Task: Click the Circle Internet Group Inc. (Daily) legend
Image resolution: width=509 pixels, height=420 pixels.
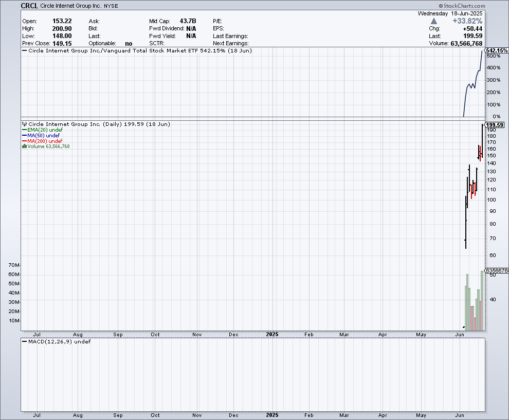Action: pos(96,124)
